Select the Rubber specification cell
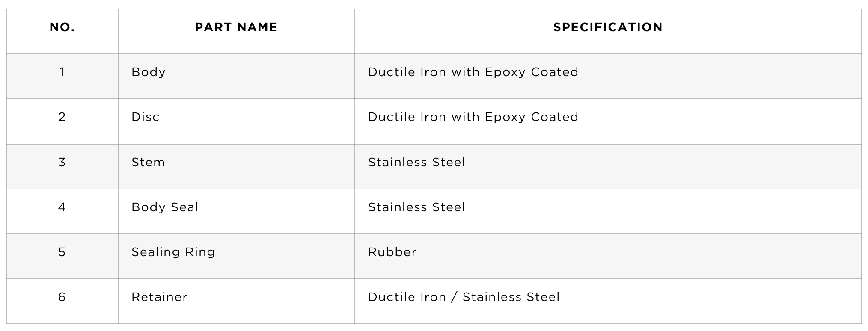 (x=608, y=257)
